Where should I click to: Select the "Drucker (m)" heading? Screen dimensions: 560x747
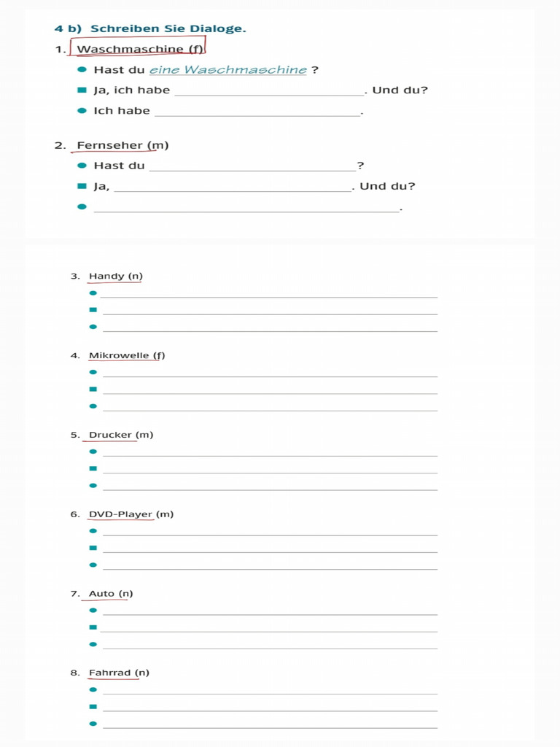121,436
